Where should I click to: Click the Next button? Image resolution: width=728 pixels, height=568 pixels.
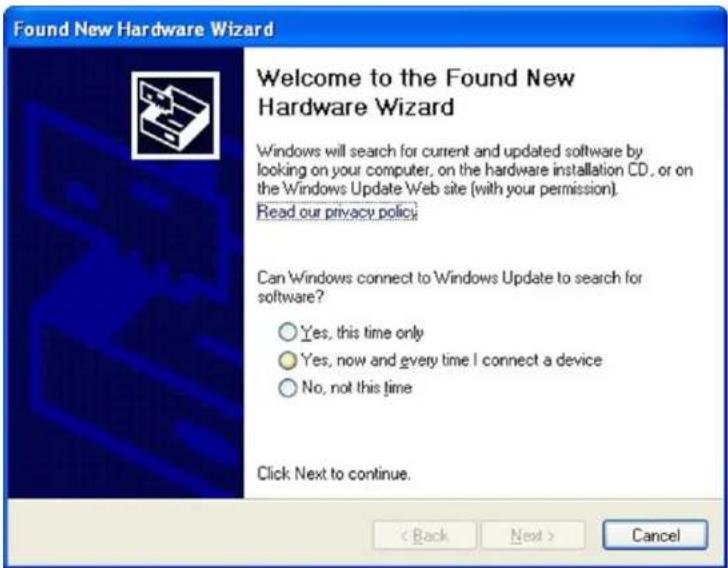point(533,535)
